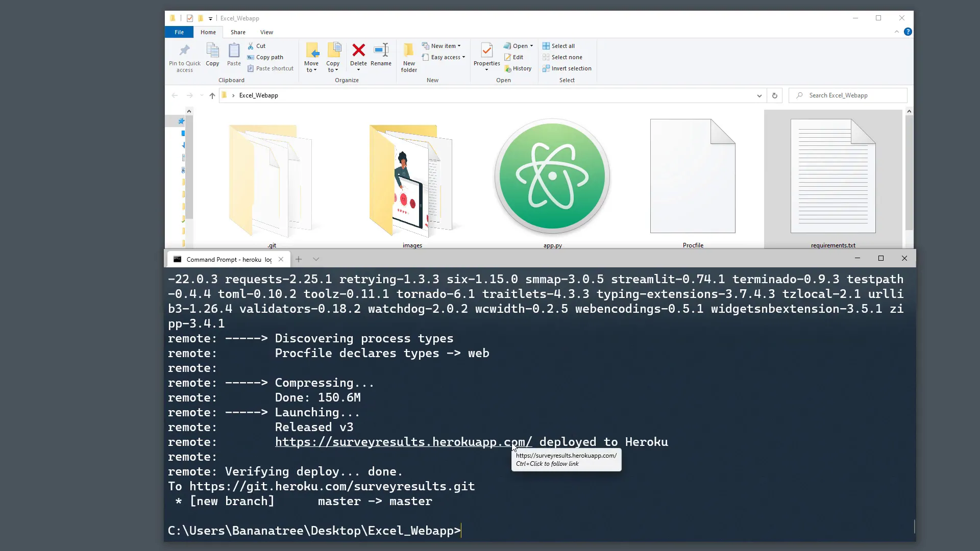The height and width of the screenshot is (551, 980).
Task: Click the red Delete icon in ribbon
Action: pos(358,51)
